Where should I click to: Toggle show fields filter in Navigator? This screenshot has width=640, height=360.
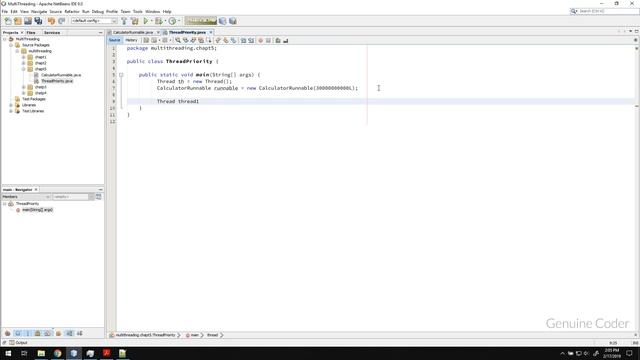coord(18,333)
